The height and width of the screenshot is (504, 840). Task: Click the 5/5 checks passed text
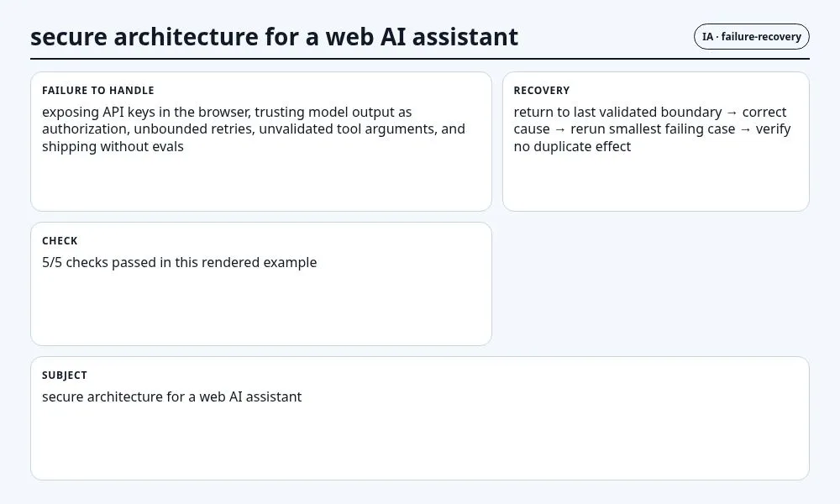[x=180, y=262]
